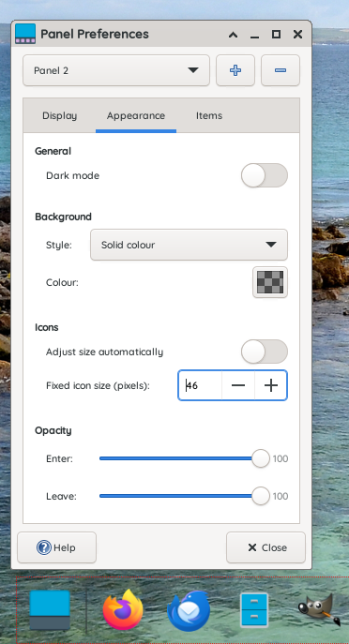This screenshot has width=349, height=644.
Task: Click the "Icons" section heading
Action: tap(47, 327)
